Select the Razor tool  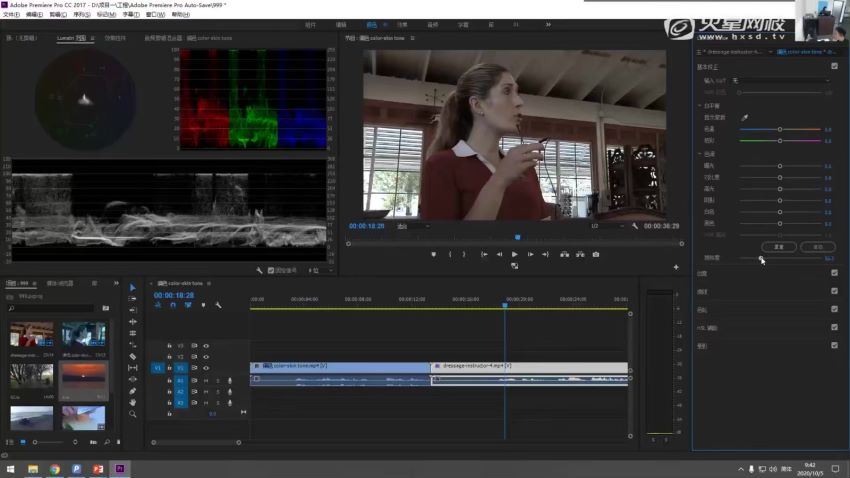pyautogui.click(x=133, y=356)
